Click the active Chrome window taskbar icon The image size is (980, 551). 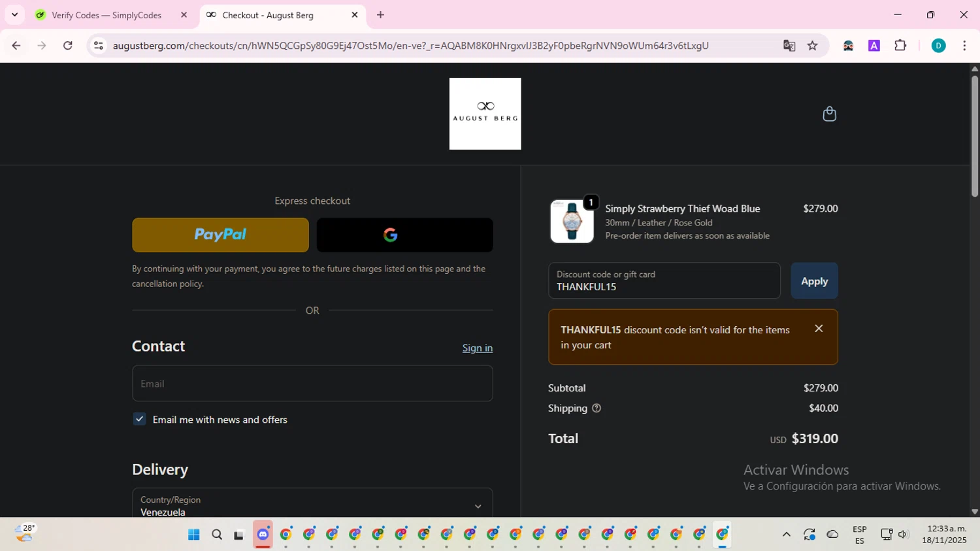coord(722,535)
